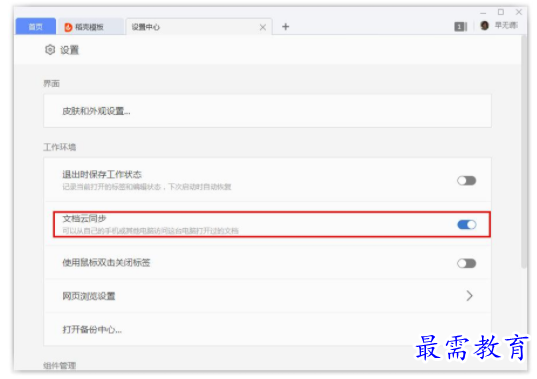Open the user avatar profile
537x379 pixels.
tap(484, 25)
